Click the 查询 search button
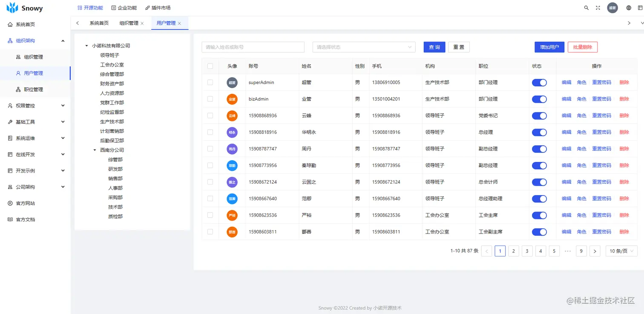The width and height of the screenshot is (644, 314). pos(434,47)
